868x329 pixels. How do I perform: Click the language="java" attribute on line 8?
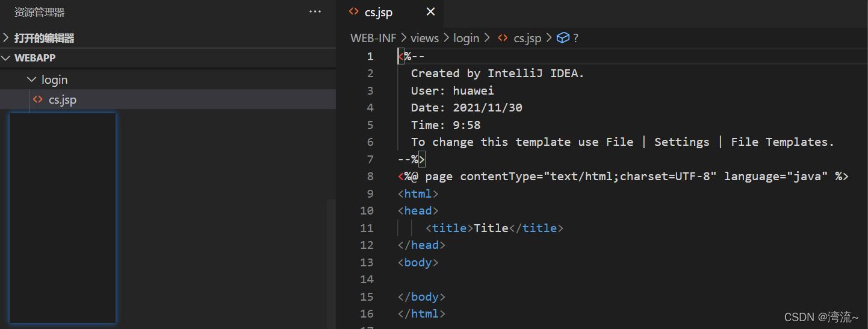tap(776, 177)
